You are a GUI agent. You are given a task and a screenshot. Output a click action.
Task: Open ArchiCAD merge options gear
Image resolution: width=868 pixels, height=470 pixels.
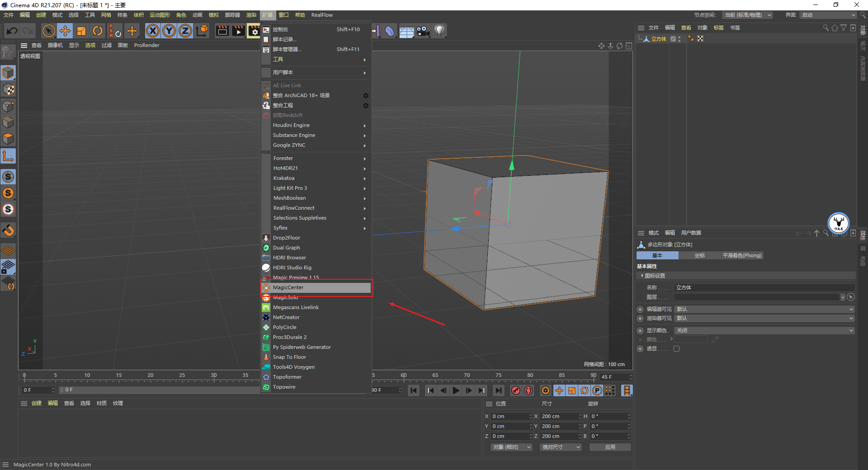pyautogui.click(x=366, y=95)
